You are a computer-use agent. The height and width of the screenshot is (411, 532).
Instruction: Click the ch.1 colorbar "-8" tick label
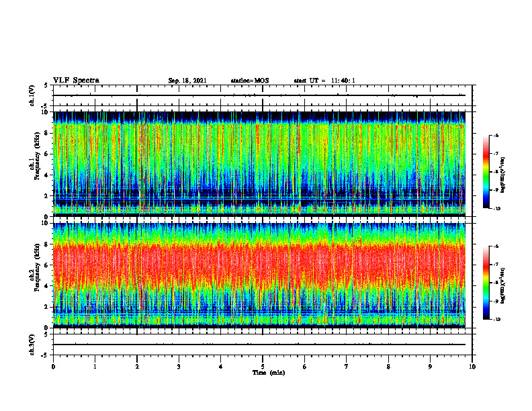[496, 172]
